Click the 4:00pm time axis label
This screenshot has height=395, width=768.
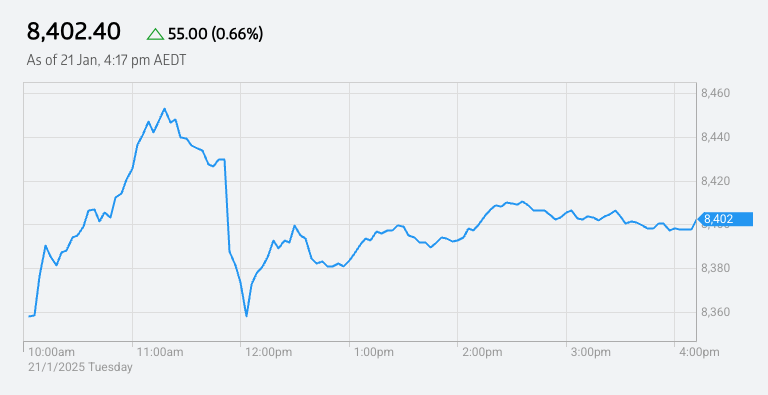699,352
